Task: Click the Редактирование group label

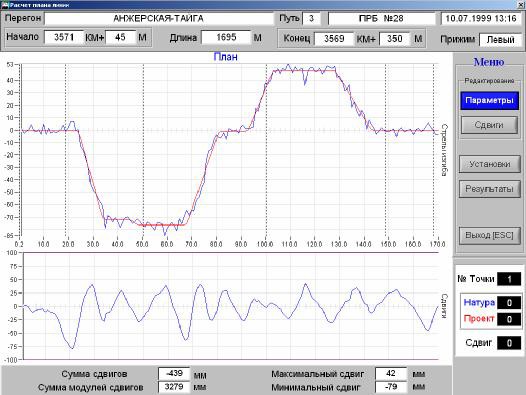Action: tap(489, 81)
